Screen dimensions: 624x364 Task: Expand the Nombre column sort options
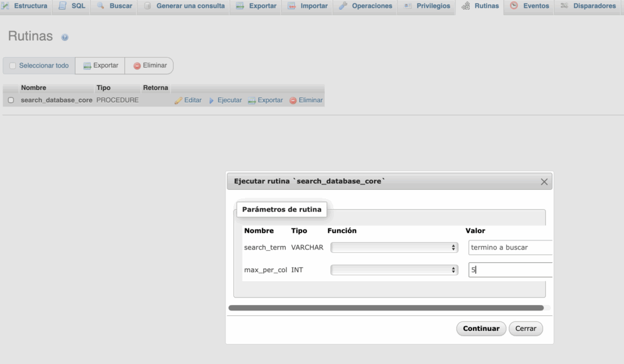tap(34, 87)
